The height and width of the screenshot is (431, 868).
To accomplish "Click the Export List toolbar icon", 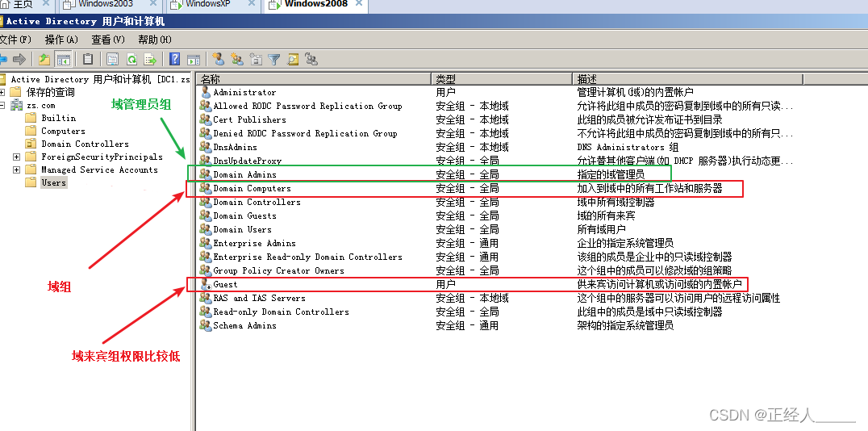I will pyautogui.click(x=149, y=59).
